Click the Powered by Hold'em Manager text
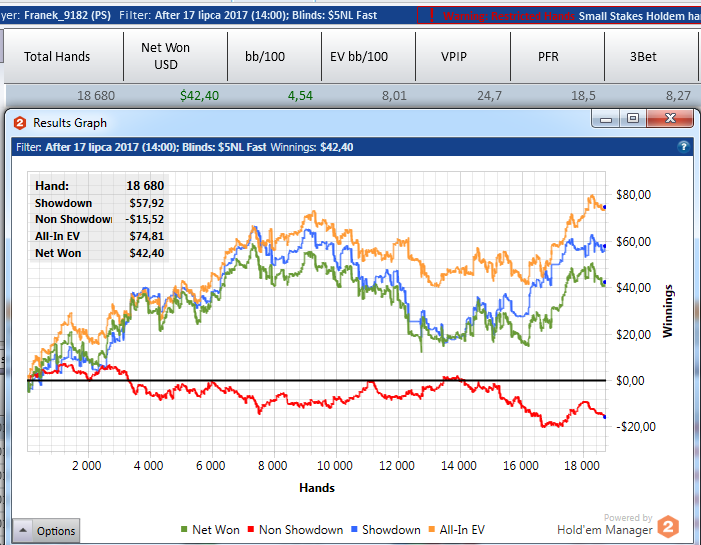The height and width of the screenshot is (545, 701). click(x=605, y=524)
